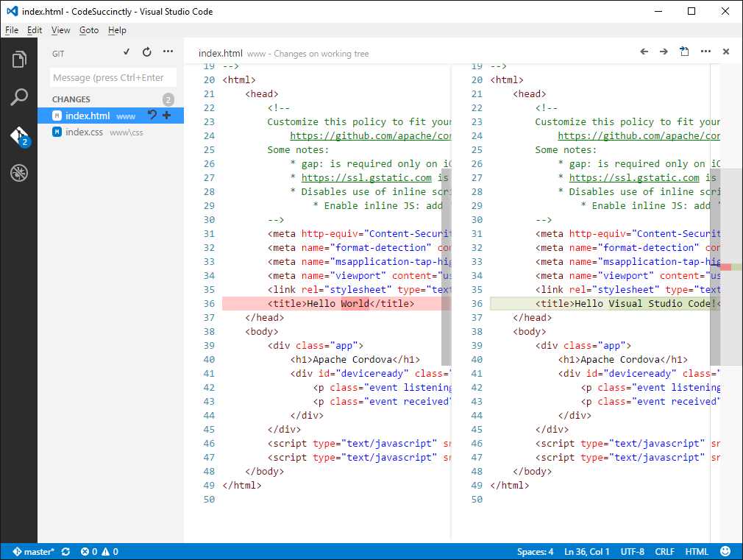Screen dimensions: 743x560
Task: Open the Git source control view
Action: [x=20, y=135]
